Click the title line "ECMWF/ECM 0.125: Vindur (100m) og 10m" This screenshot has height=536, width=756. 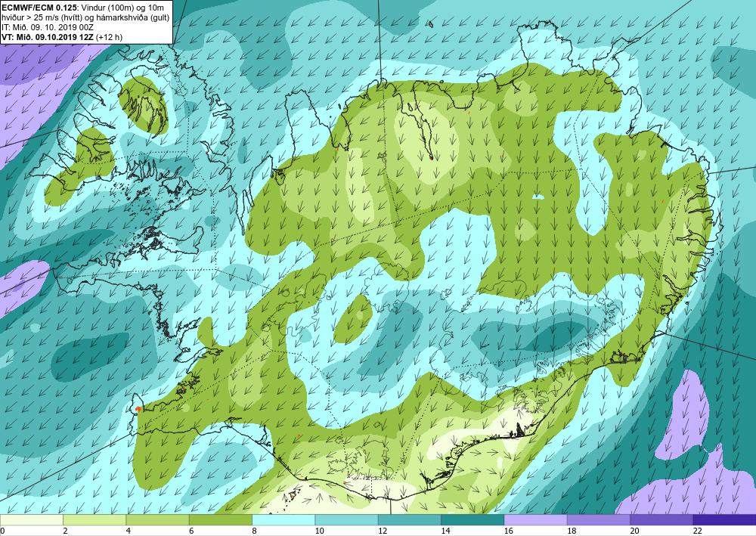[82, 7]
